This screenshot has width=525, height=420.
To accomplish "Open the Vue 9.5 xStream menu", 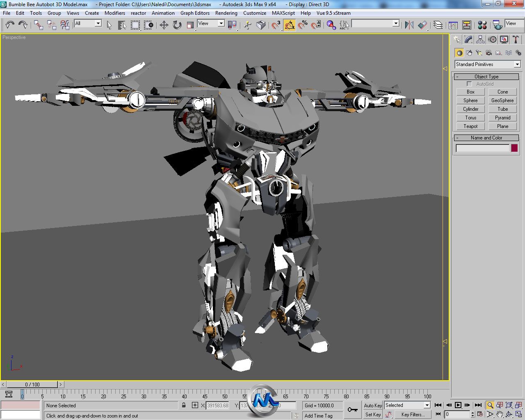I will [x=333, y=13].
